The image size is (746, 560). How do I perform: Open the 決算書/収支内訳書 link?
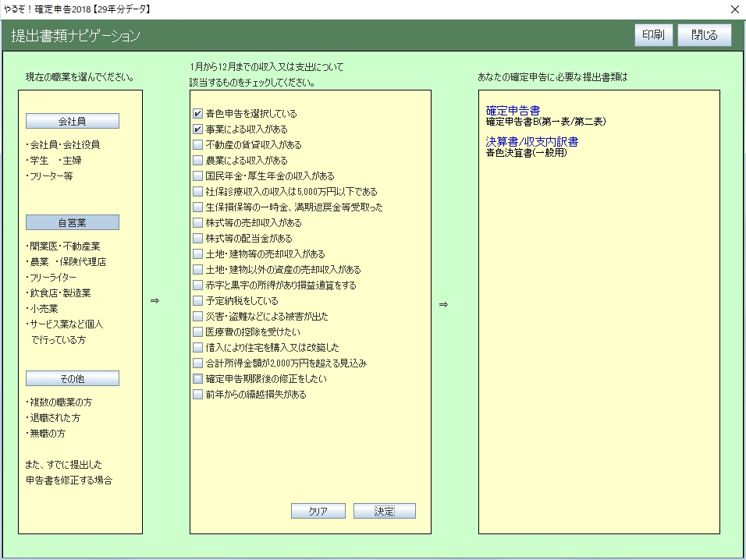coord(531,142)
